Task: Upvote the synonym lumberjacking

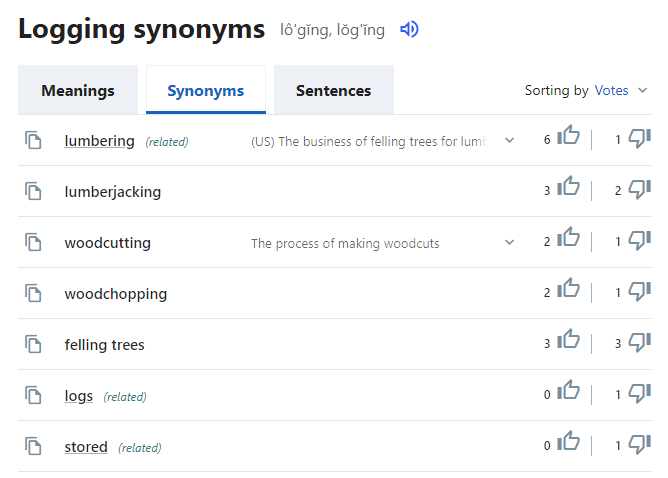Action: [x=568, y=187]
